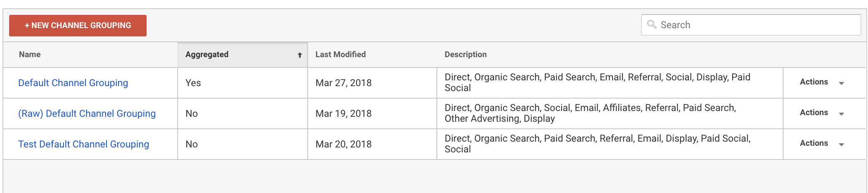Viewport: 868px width, 193px height.
Task: Click the New Channel Grouping button
Action: pos(78,26)
